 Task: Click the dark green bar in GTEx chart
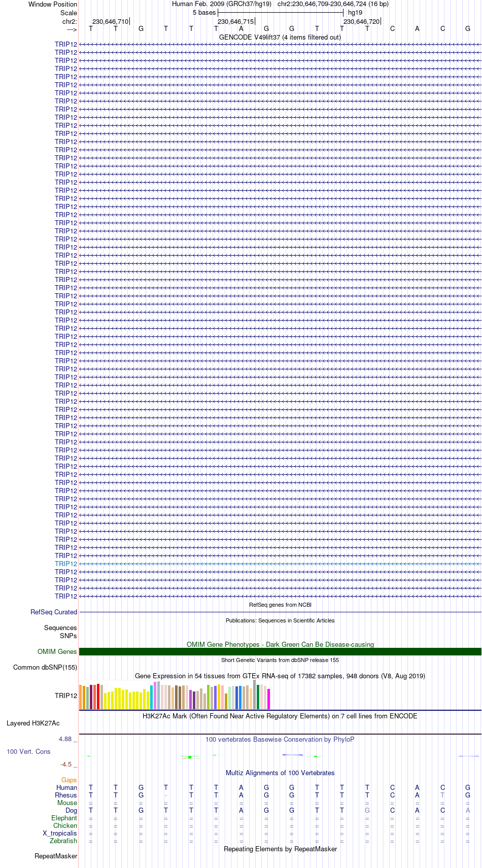click(x=258, y=697)
